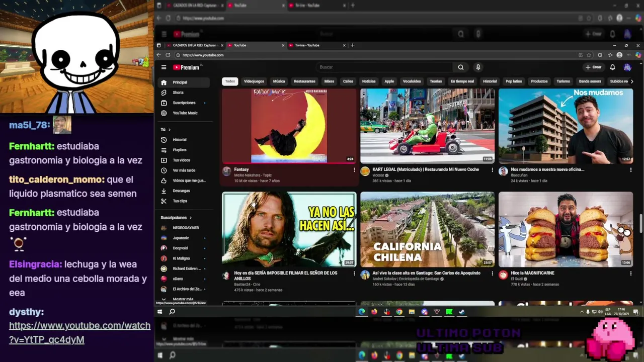644x362 pixels.
Task: Show more category chips with arrow
Action: 632,81
